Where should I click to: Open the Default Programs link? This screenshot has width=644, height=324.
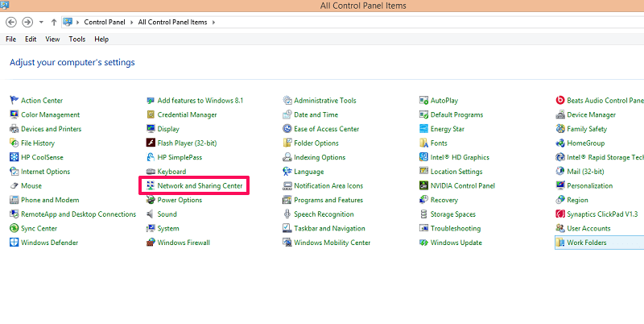point(456,114)
